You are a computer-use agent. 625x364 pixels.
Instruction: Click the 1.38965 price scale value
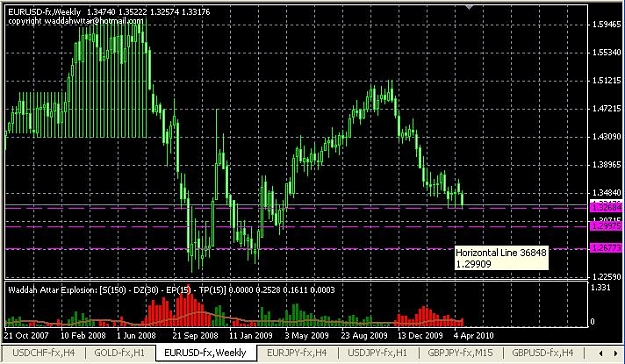click(x=606, y=165)
